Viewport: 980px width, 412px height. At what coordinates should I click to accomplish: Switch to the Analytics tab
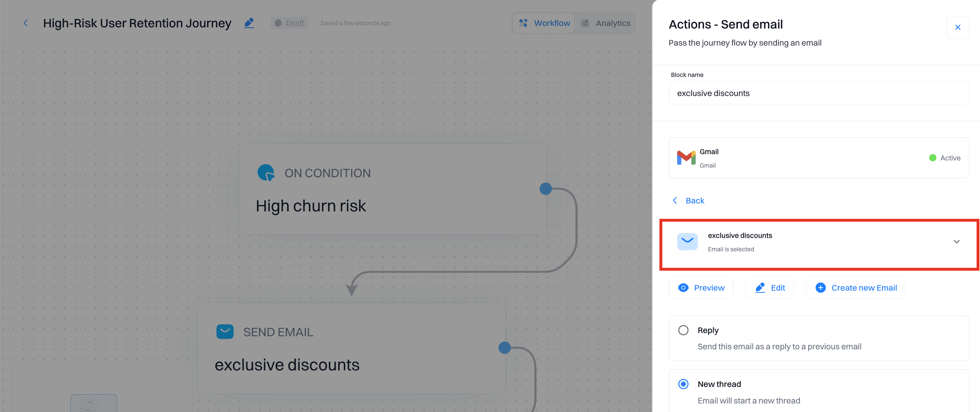pos(606,23)
